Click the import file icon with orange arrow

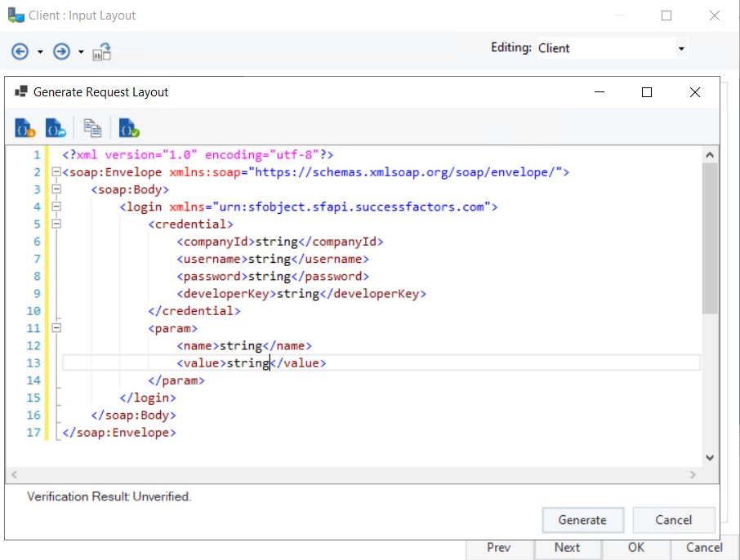[25, 128]
